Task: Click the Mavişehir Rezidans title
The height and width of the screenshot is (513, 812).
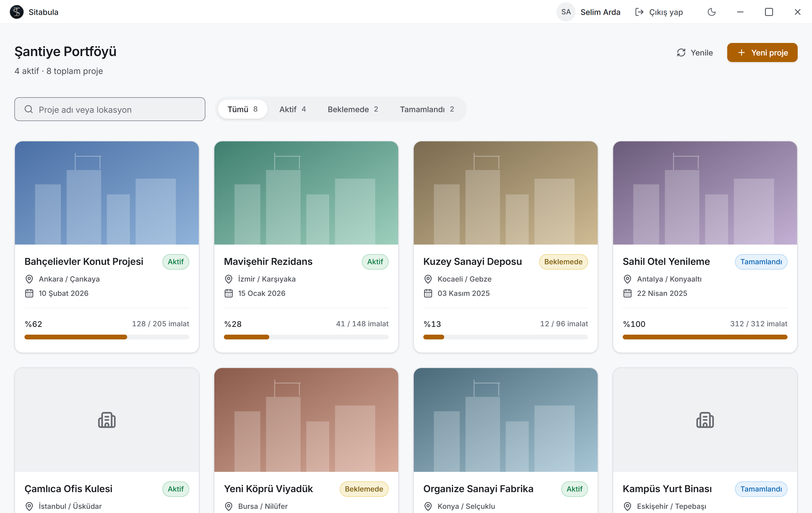Action: pyautogui.click(x=268, y=262)
